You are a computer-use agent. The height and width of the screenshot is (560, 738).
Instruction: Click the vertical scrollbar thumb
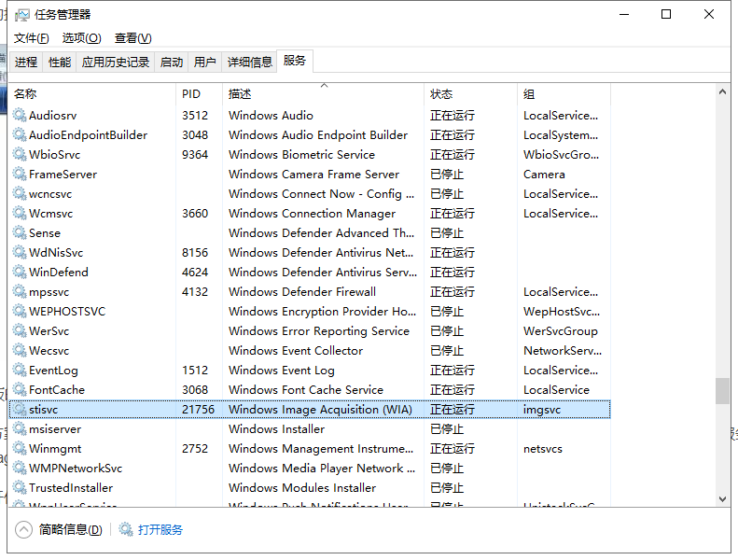coord(722,390)
